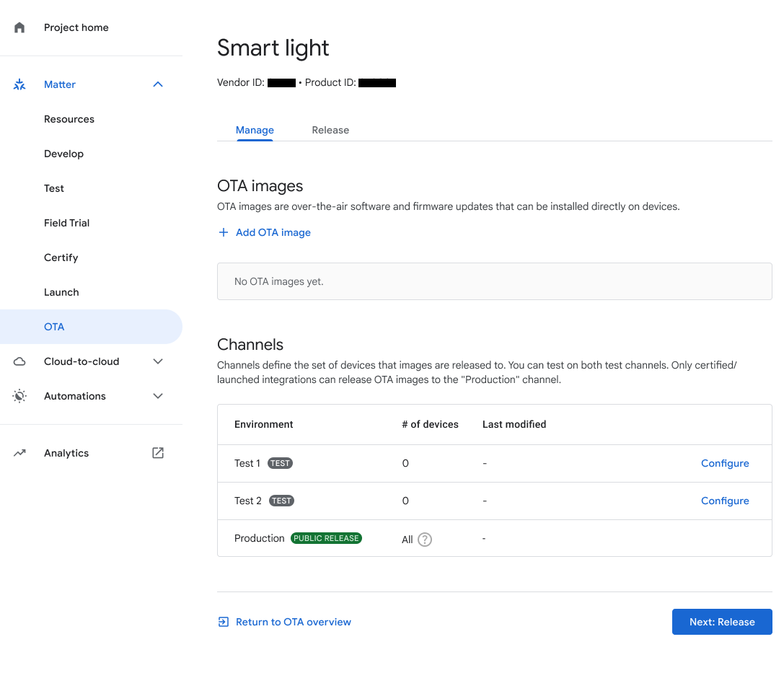The width and height of the screenshot is (784, 673).
Task: Switch to the Release tab
Action: click(x=330, y=130)
